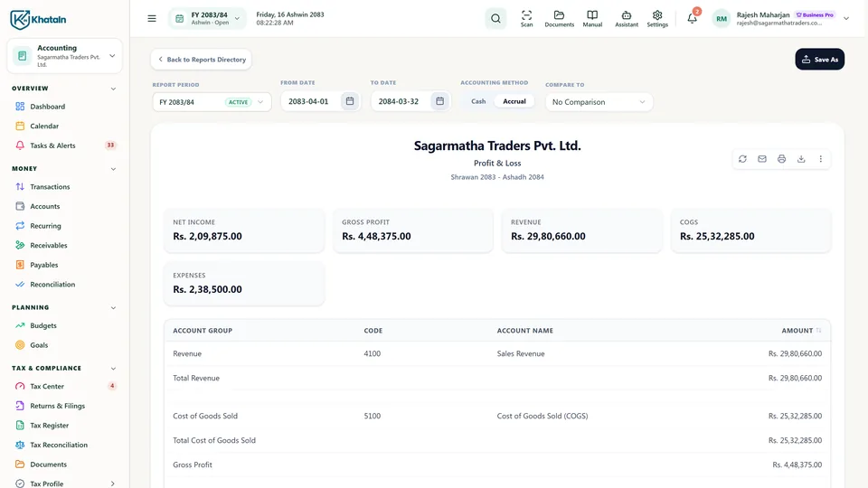Open the Scan tool
868x488 pixels.
pyautogui.click(x=526, y=19)
